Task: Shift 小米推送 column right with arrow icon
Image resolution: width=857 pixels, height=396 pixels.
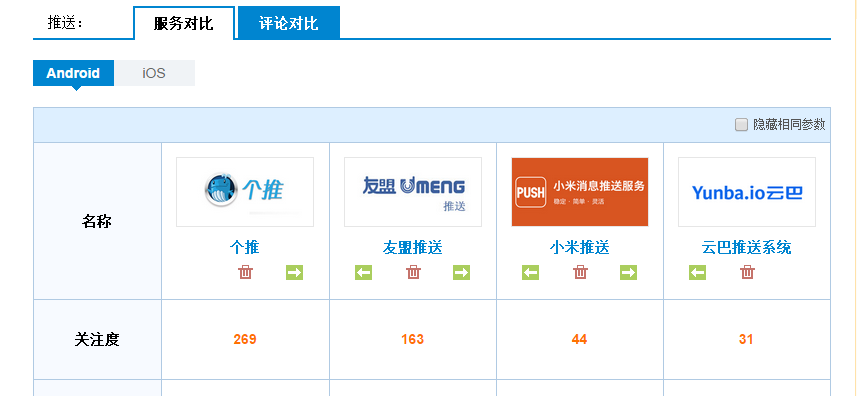Action: [x=628, y=272]
